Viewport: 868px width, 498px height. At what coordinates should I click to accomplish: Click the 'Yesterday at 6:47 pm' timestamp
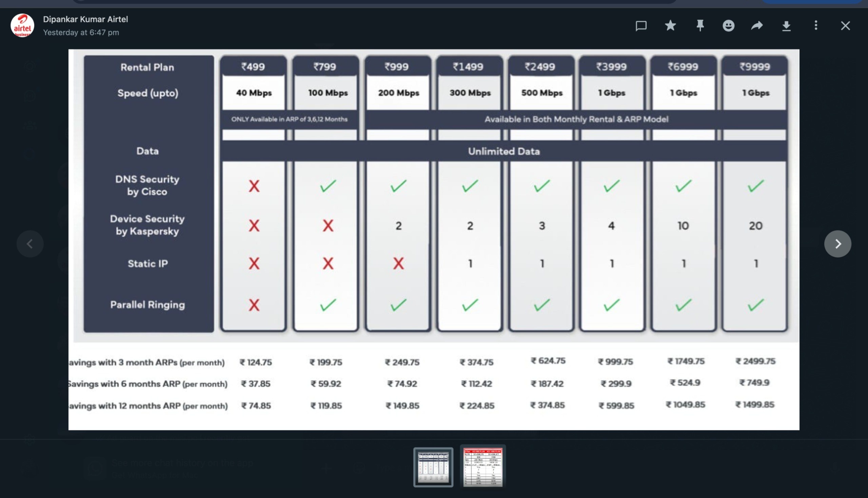pyautogui.click(x=81, y=33)
